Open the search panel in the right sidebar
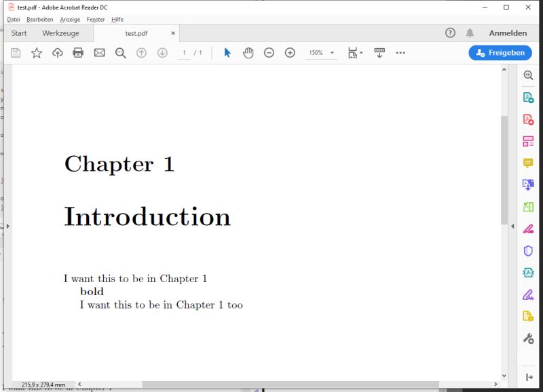543x392 pixels. click(529, 75)
